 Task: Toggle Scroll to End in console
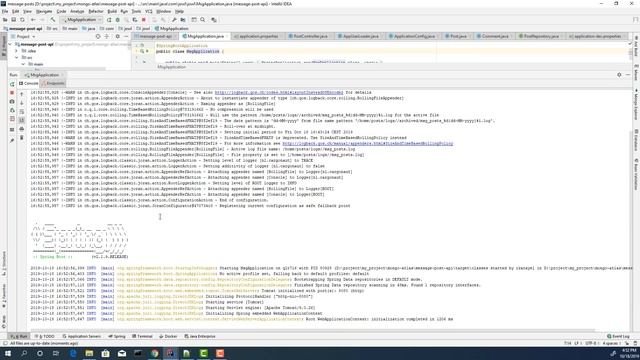pyautogui.click(x=22, y=120)
